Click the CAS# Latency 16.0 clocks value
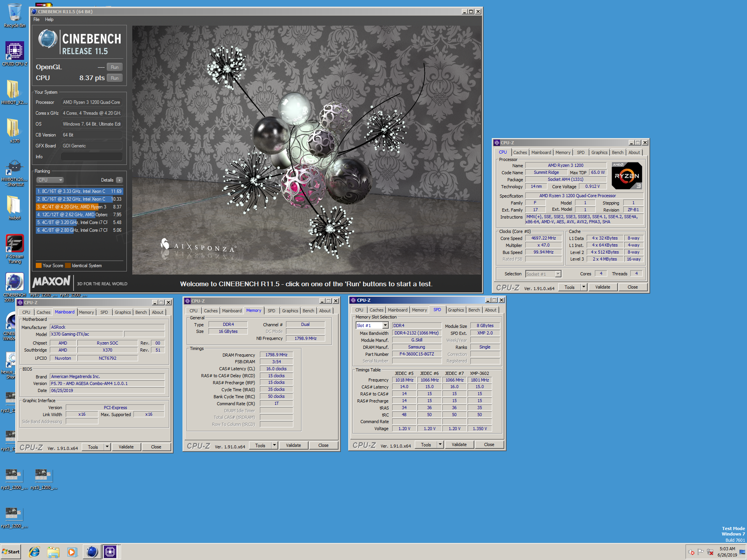747x560 pixels. [x=276, y=369]
